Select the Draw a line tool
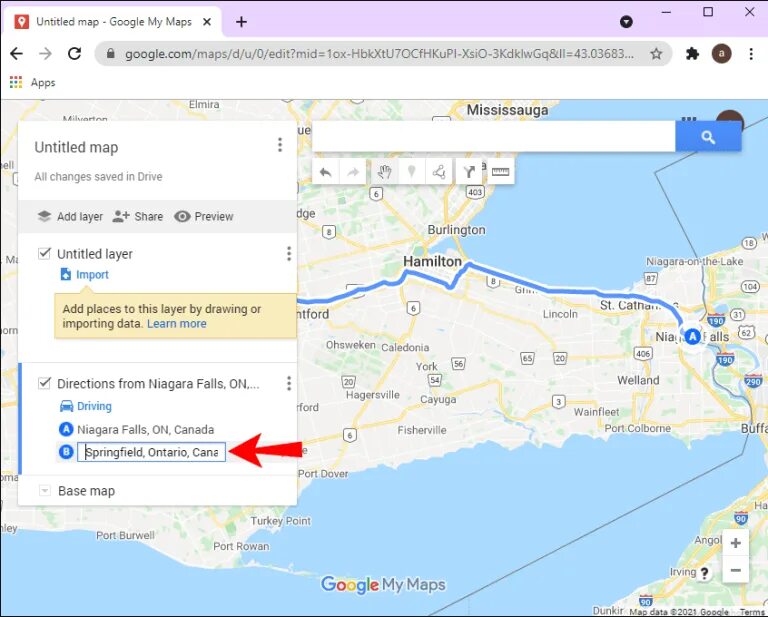The image size is (768, 617). click(x=439, y=172)
